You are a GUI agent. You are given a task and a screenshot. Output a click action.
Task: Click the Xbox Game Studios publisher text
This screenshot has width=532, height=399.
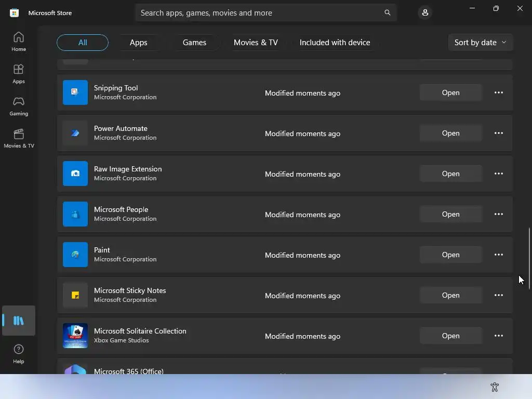[x=121, y=340]
